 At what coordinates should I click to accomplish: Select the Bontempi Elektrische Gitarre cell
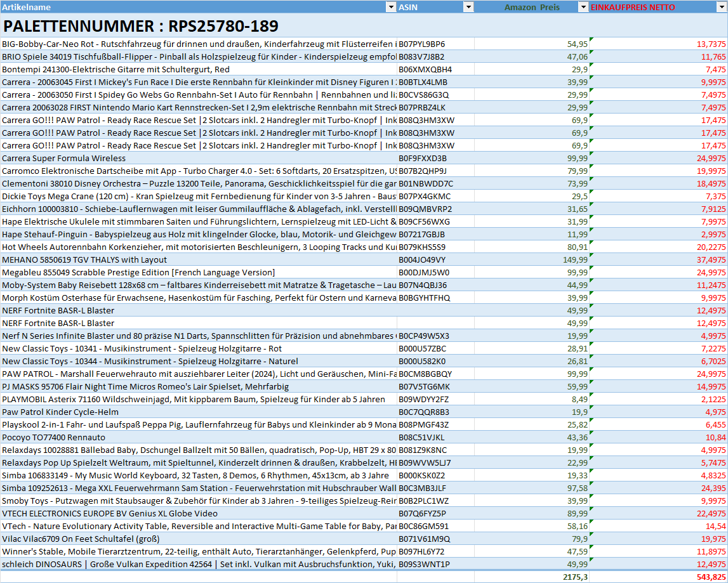pyautogui.click(x=116, y=69)
